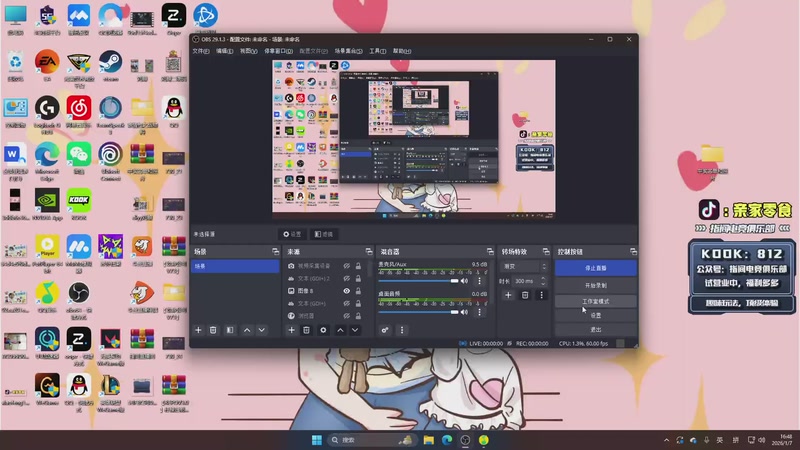800x450 pixels.
Task: Float the 转场特效 dock using its header icon
Action: tap(546, 252)
